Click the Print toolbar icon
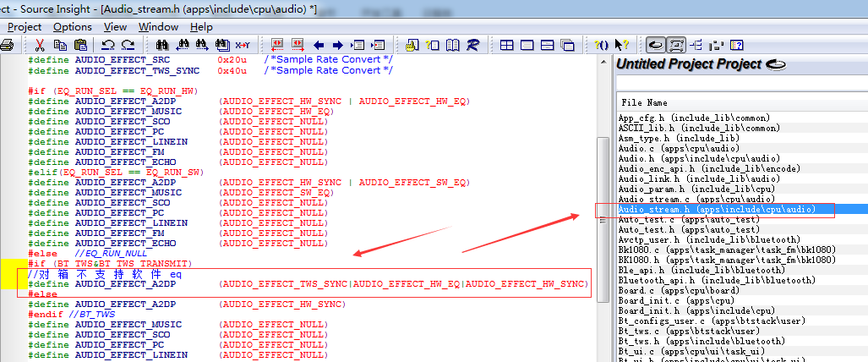The image size is (868, 362). coord(7,45)
